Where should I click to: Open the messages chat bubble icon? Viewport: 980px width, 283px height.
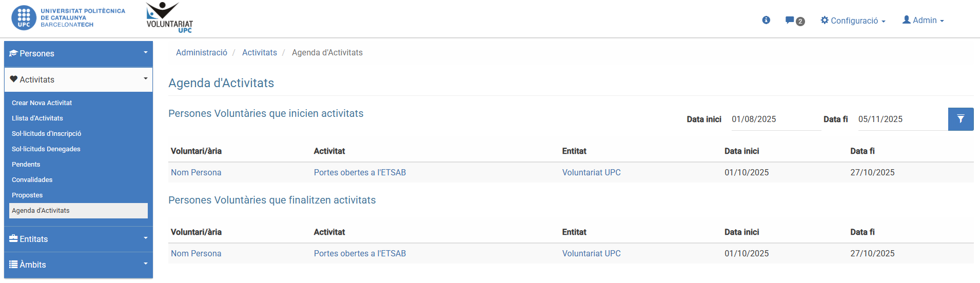tap(790, 21)
